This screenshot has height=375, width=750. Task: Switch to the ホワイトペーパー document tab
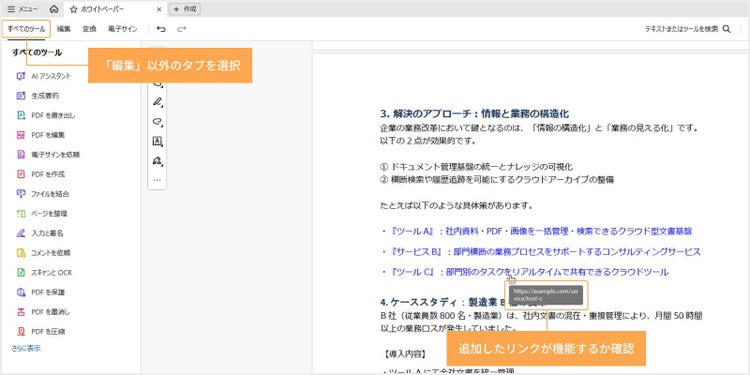101,9
